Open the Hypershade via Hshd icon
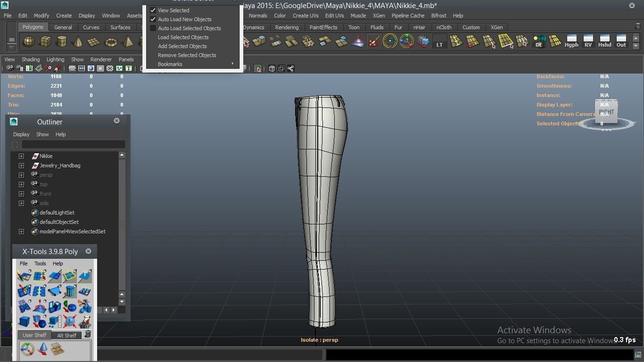Viewport: 644px width, 362px height. [604, 41]
